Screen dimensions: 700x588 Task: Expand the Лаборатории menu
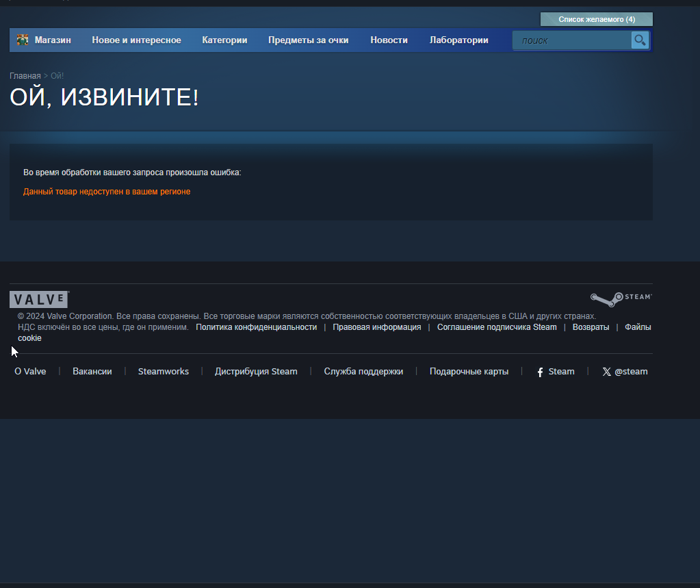(x=458, y=40)
